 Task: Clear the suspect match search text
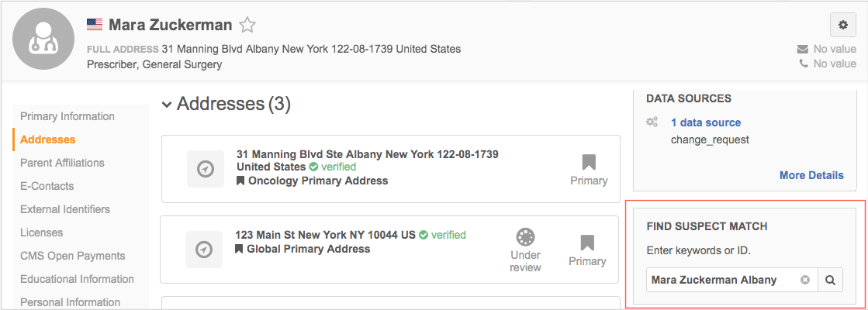[805, 280]
